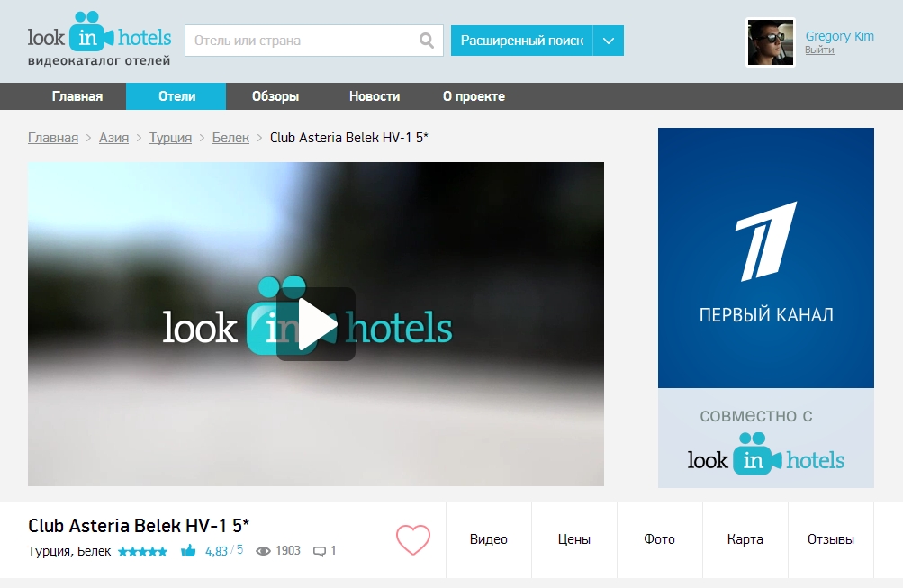The image size is (903, 588).
Task: Focus the Отель или страна search field
Action: pyautogui.click(x=314, y=41)
